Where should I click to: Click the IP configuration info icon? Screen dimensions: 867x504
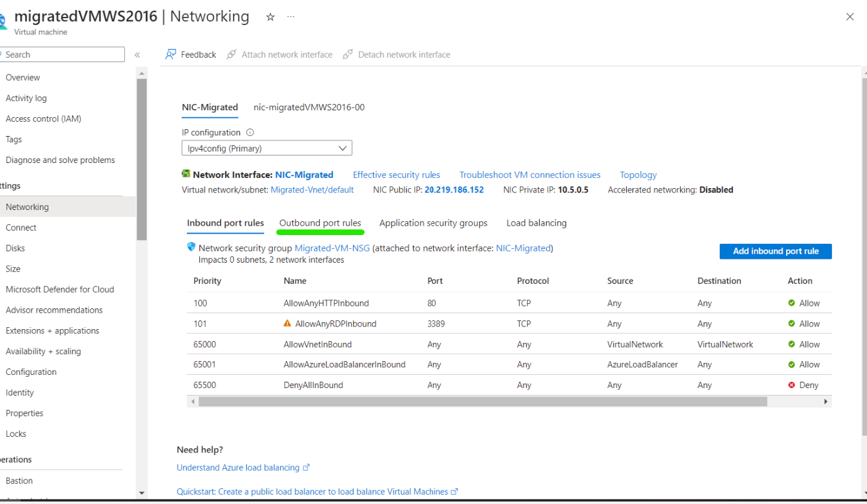(250, 133)
